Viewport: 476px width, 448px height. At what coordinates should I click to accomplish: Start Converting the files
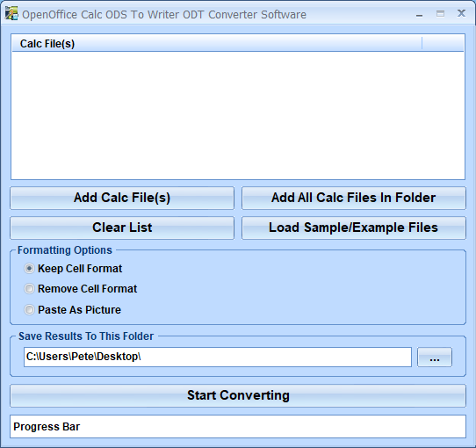pyautogui.click(x=238, y=395)
